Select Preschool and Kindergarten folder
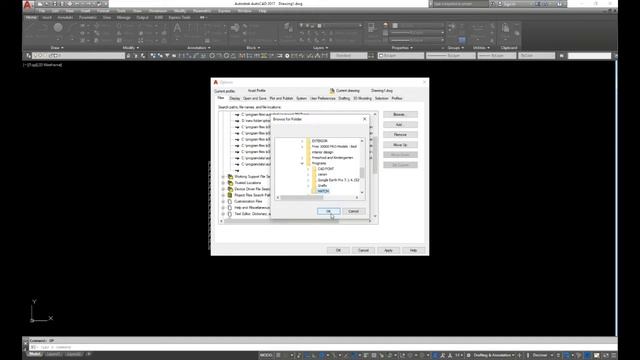640x360 pixels. 332,158
